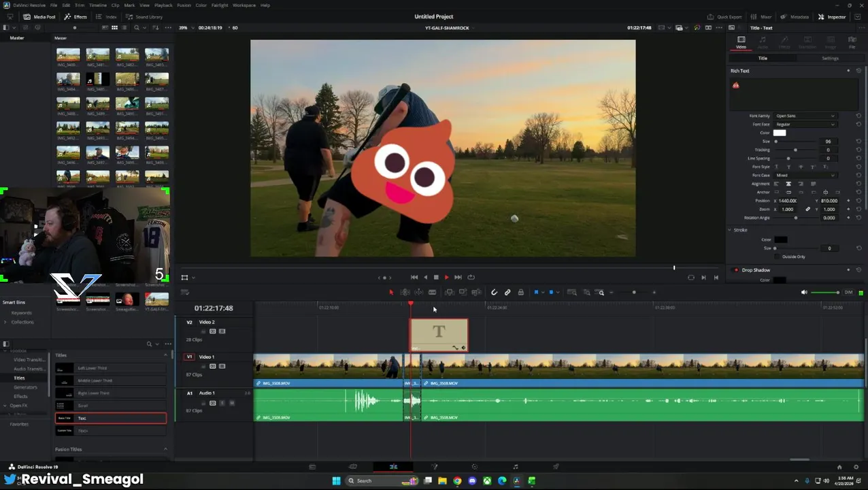Collapse the Stroke section
Image resolution: width=868 pixels, height=490 pixels.
point(731,230)
